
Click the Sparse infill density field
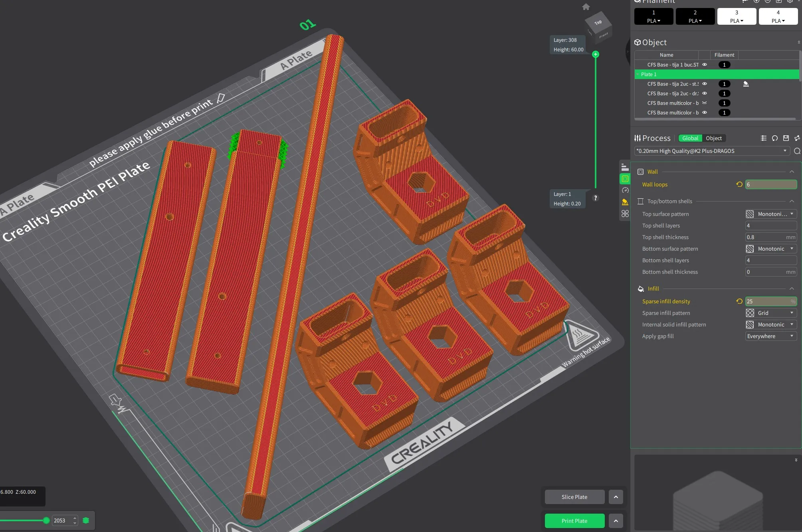(771, 301)
